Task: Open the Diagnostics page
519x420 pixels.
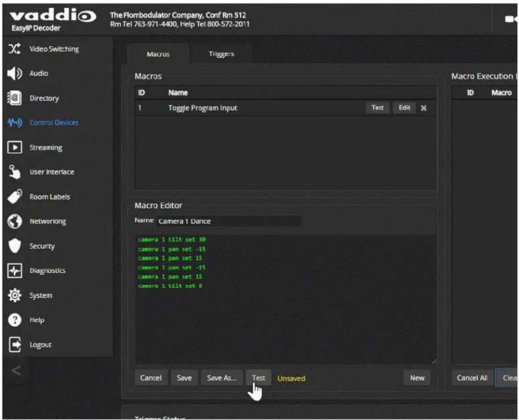Action: (47, 270)
